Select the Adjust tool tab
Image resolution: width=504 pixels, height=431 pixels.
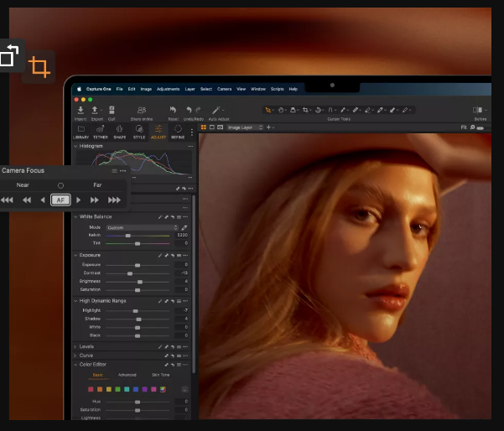pos(158,132)
